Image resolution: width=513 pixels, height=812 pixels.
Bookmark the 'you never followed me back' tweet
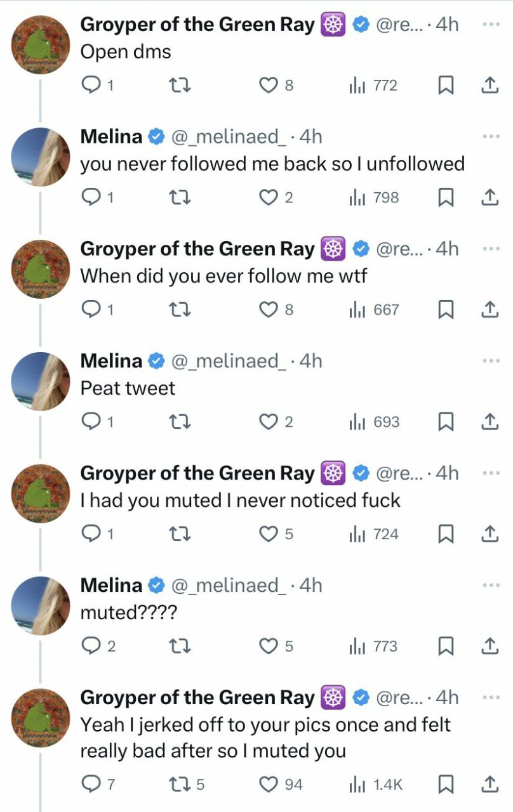(x=447, y=197)
